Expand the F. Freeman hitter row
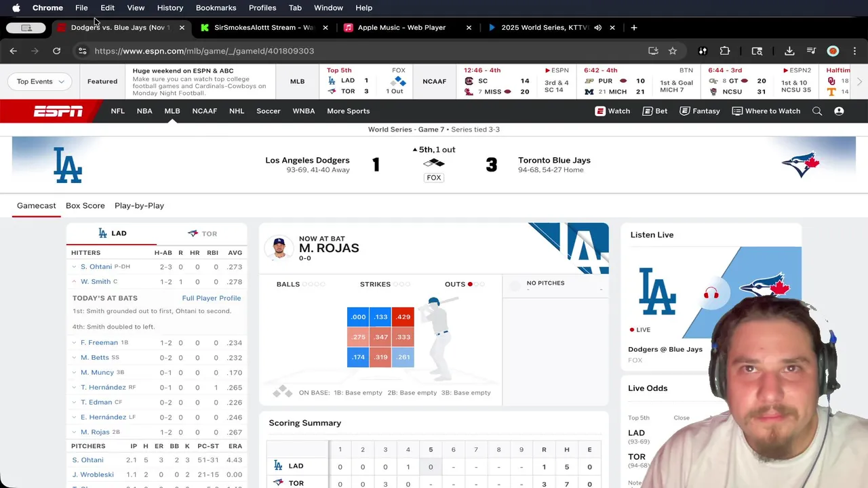The height and width of the screenshot is (488, 868). pos(74,343)
